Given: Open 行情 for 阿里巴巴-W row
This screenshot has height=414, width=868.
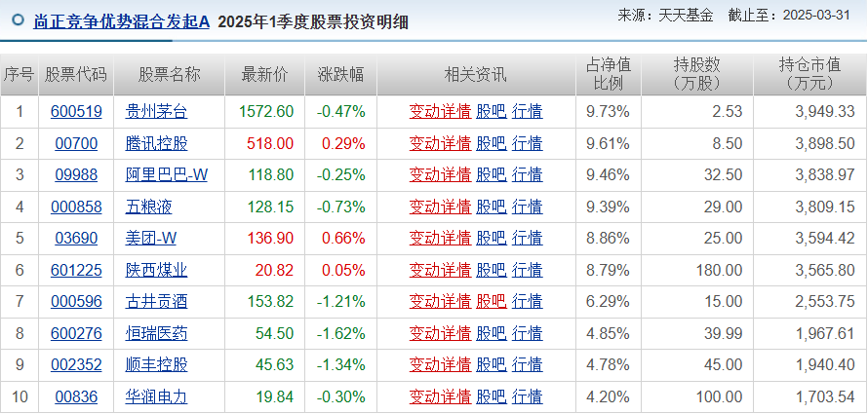Looking at the screenshot, I should 527,175.
